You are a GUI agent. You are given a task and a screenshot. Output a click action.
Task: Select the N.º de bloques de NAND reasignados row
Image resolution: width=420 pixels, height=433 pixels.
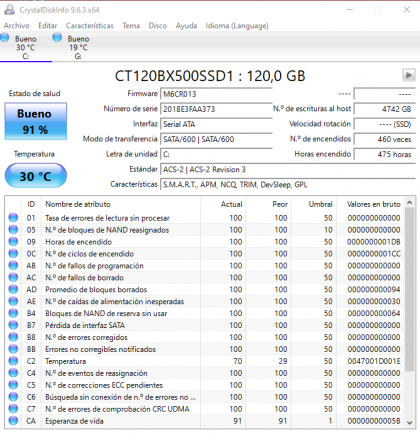pyautogui.click(x=204, y=230)
